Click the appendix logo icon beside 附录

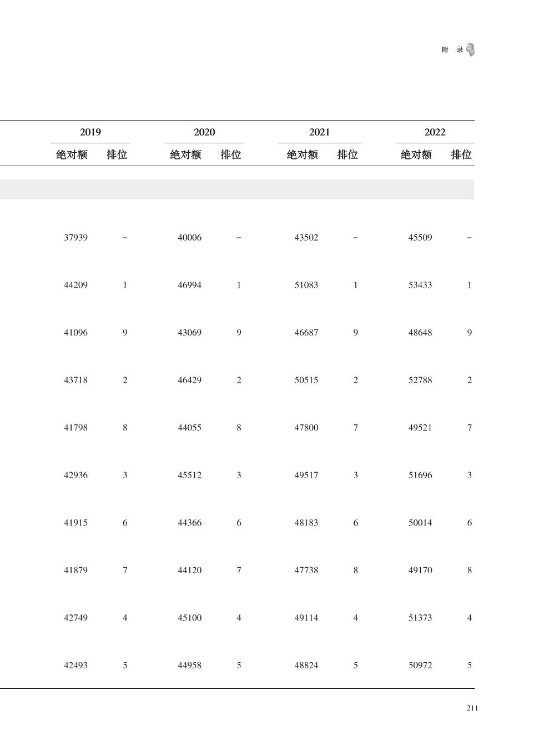coord(471,50)
